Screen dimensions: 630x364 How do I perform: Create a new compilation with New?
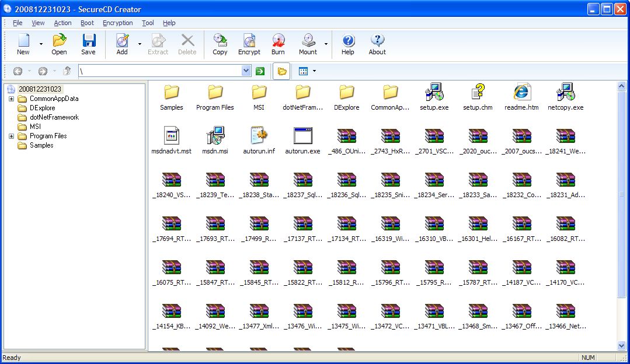[23, 44]
